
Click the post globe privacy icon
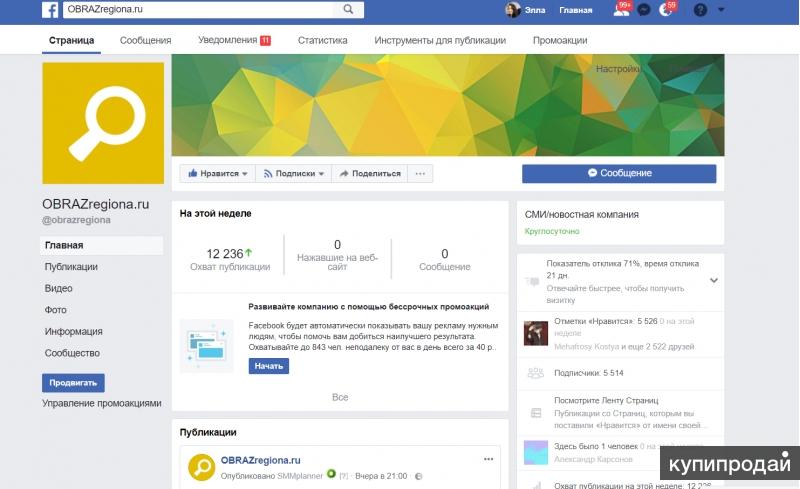click(418, 476)
